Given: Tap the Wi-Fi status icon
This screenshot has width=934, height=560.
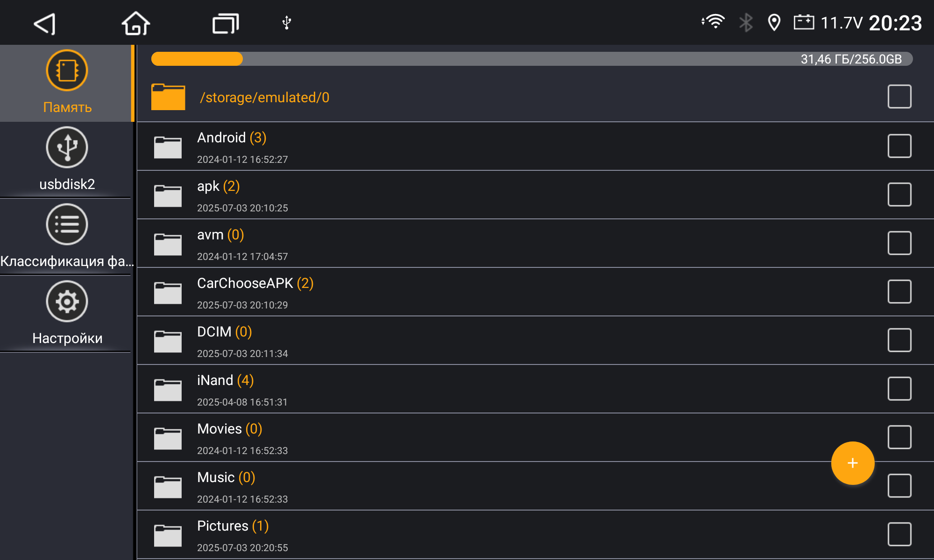Looking at the screenshot, I should click(x=713, y=22).
